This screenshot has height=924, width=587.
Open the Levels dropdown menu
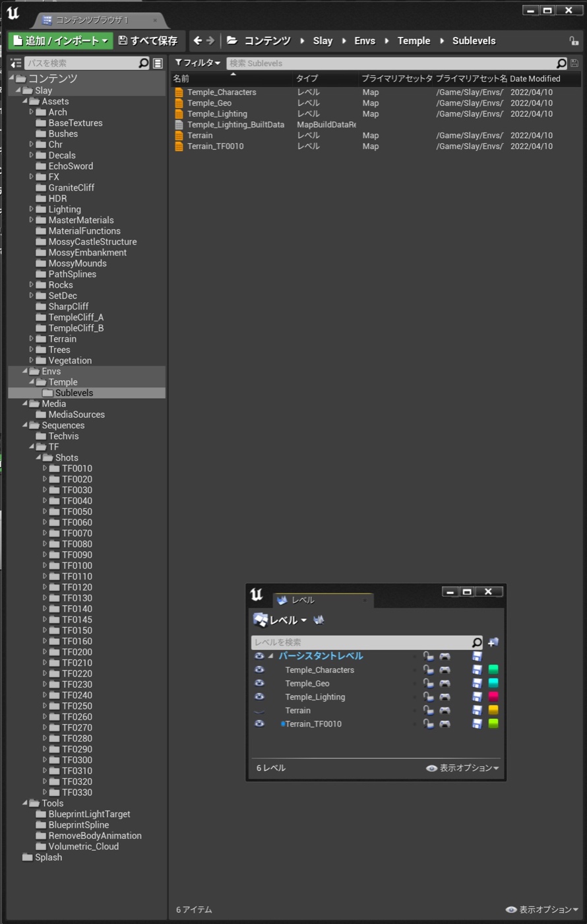click(x=280, y=620)
